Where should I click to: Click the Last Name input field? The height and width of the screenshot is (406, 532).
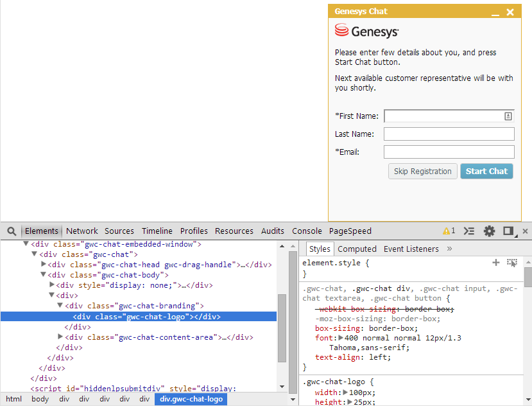click(449, 134)
